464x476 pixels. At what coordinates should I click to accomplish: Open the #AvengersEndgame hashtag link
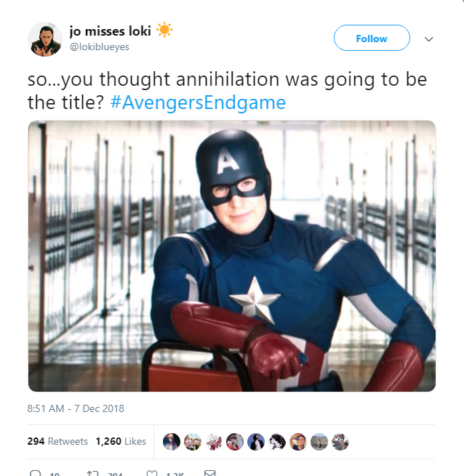coord(198,102)
